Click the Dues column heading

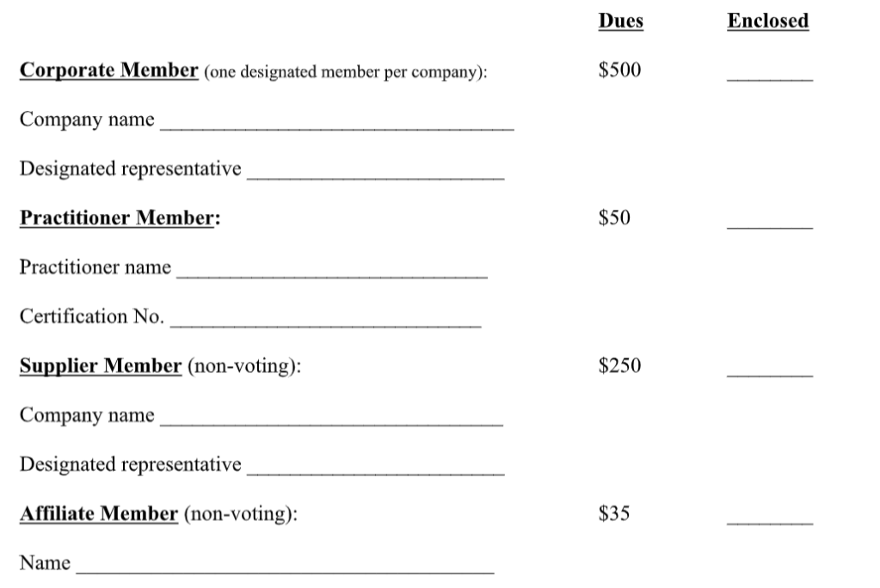click(x=620, y=21)
